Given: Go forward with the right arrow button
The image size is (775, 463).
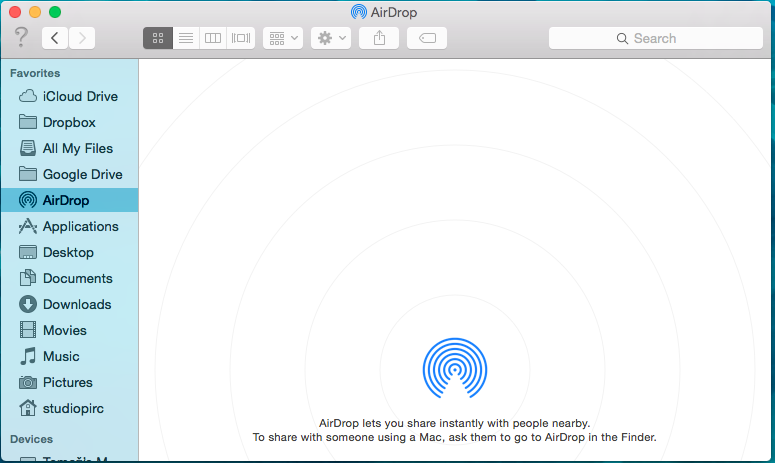Looking at the screenshot, I should (82, 38).
